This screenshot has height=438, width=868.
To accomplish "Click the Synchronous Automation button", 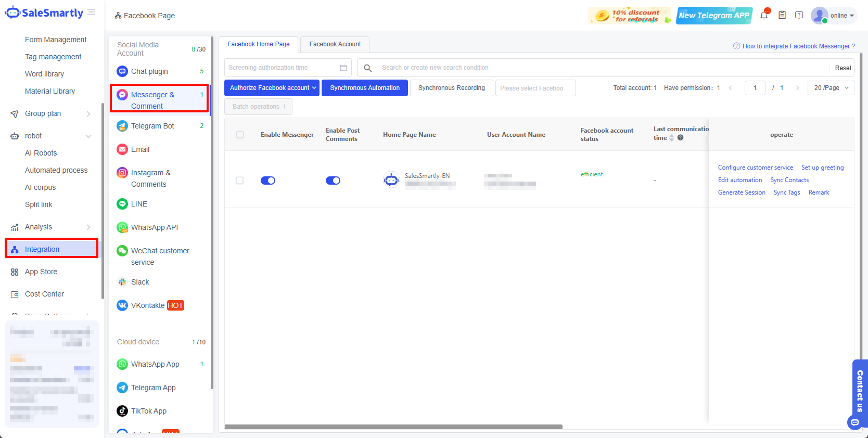I will [365, 88].
